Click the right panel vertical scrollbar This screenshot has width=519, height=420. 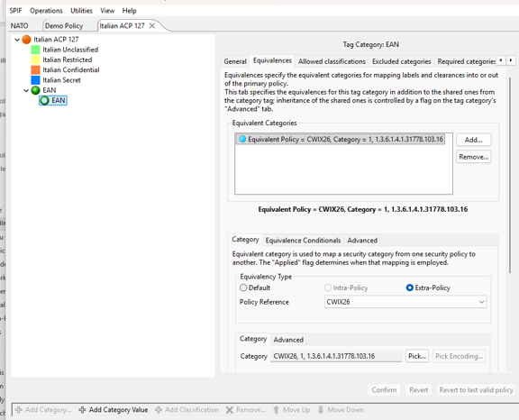click(510, 176)
